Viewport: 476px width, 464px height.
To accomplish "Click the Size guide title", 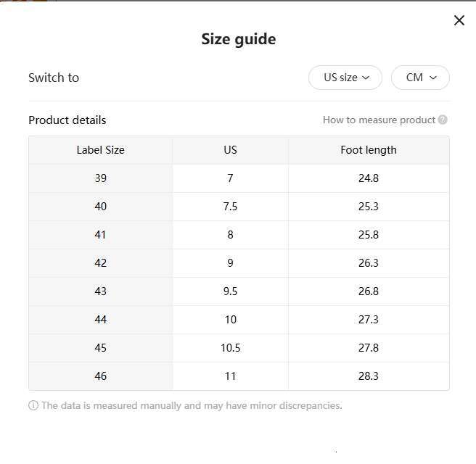I will tap(238, 39).
